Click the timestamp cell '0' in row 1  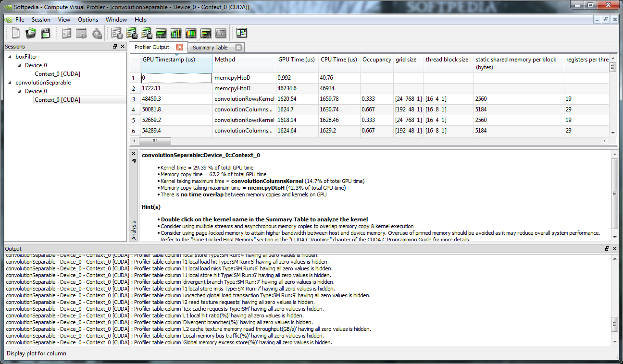pyautogui.click(x=176, y=78)
